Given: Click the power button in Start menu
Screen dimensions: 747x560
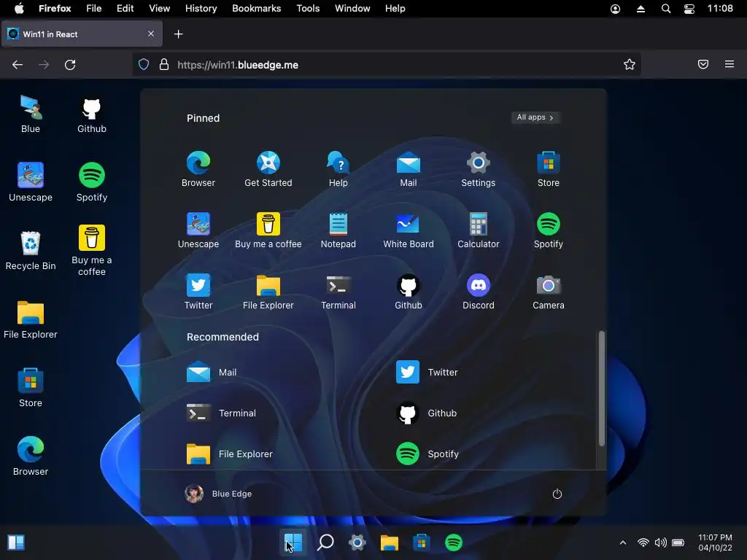Looking at the screenshot, I should 557,494.
